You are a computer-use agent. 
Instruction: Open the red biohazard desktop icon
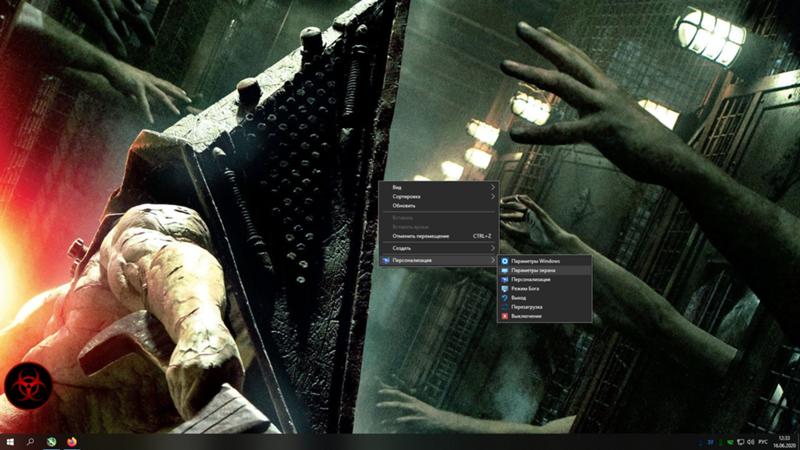tap(28, 386)
